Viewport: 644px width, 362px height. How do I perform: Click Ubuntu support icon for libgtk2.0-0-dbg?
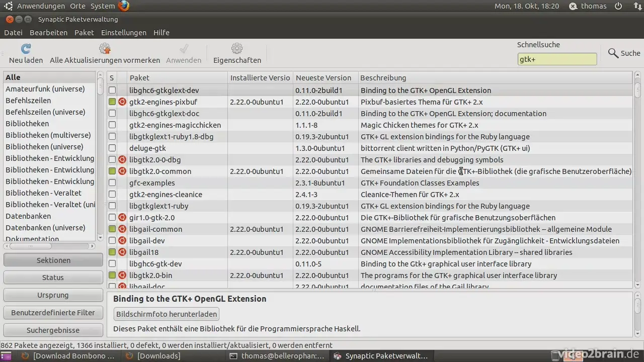pos(122,160)
